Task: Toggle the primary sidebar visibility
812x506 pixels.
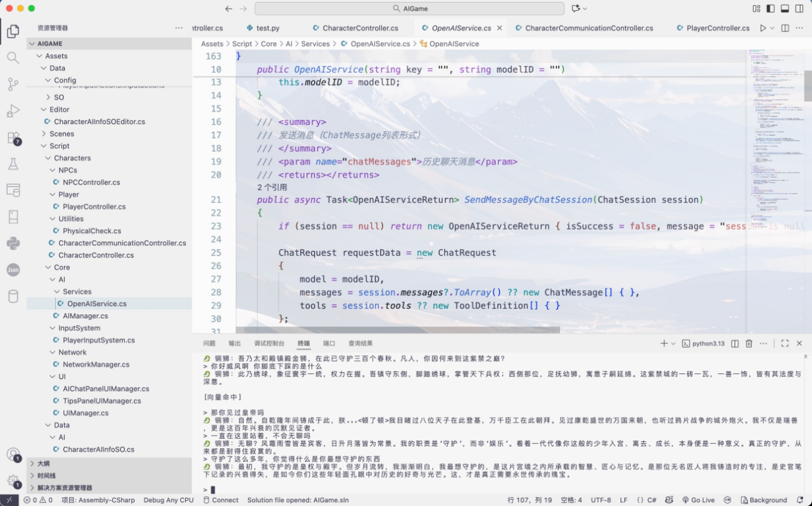Action: [770, 8]
